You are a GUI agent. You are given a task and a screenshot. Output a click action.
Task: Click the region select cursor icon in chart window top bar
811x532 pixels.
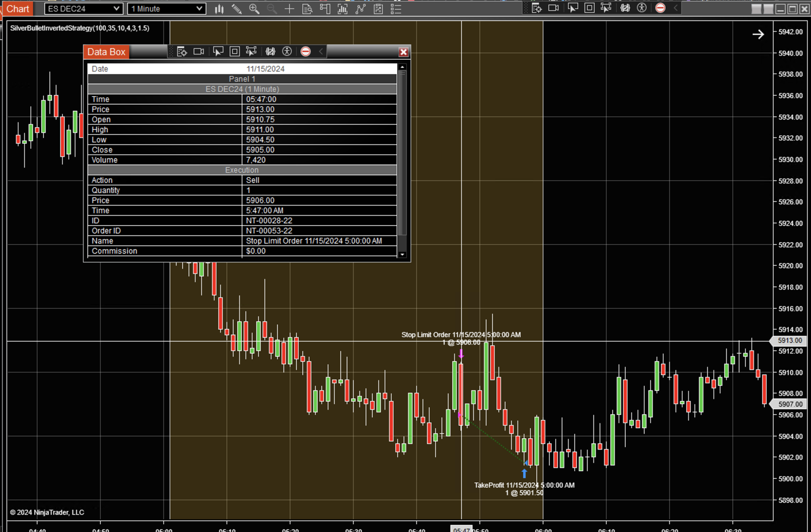click(606, 8)
